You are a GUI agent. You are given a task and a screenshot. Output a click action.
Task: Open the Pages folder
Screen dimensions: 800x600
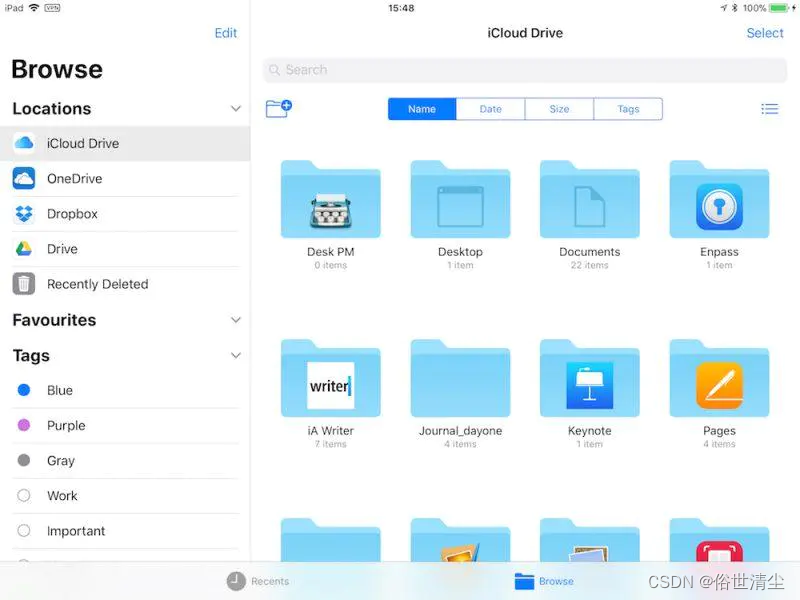[719, 379]
